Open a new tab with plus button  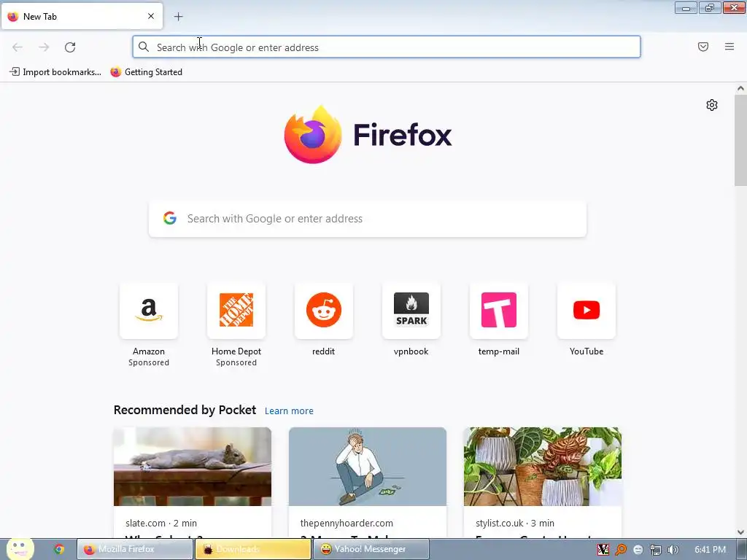[x=178, y=17]
